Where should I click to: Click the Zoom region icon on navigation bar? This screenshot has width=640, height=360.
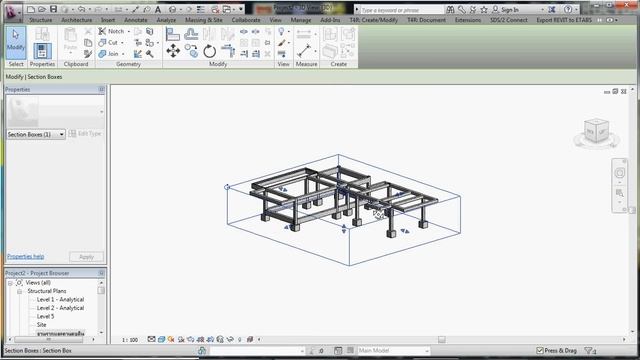(x=619, y=193)
